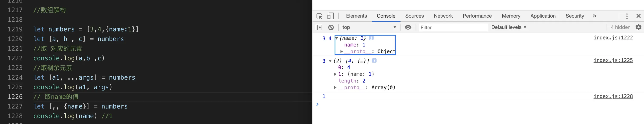Switch to the Network tab
Image resolution: width=644 pixels, height=124 pixels.
click(x=443, y=16)
